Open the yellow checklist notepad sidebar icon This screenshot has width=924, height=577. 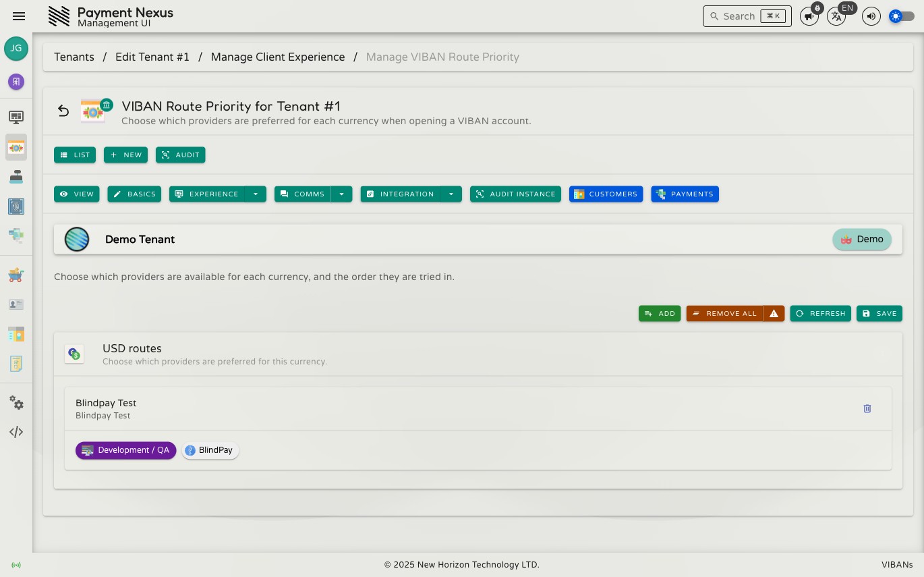16,364
